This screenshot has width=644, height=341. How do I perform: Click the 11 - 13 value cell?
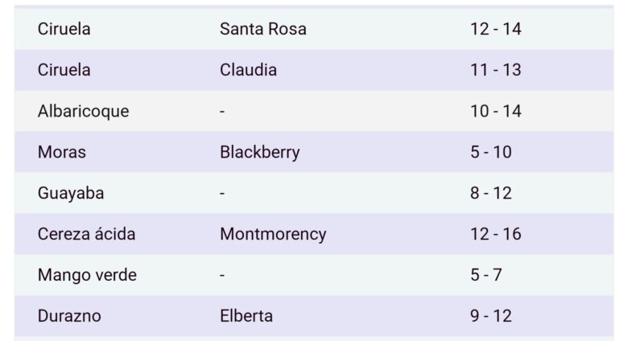coord(496,70)
